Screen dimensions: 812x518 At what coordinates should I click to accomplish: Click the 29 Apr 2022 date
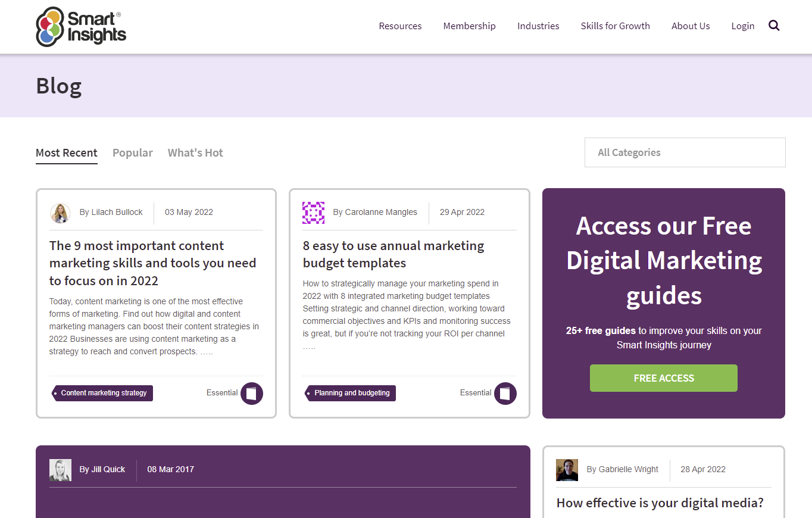coord(462,213)
